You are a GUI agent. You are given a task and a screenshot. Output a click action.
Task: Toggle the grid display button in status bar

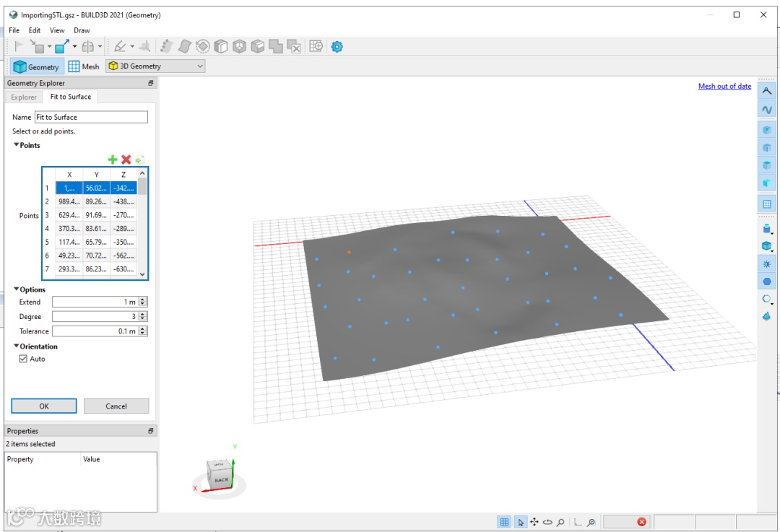504,522
